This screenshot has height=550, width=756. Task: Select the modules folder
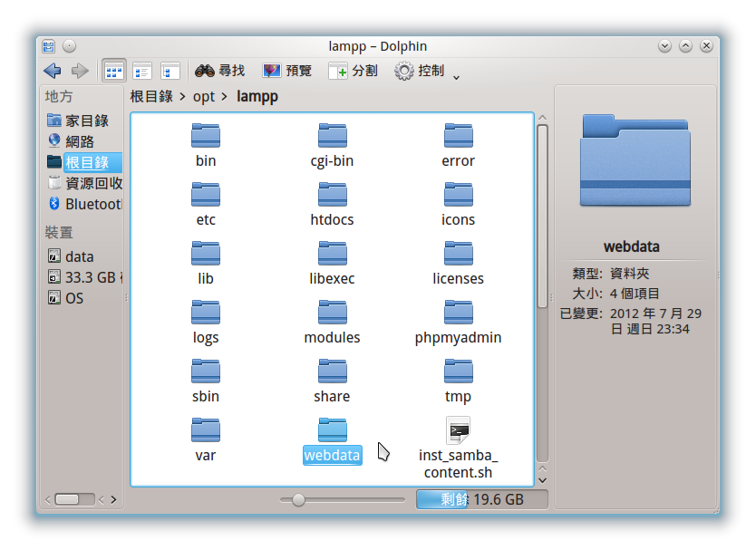click(332, 322)
